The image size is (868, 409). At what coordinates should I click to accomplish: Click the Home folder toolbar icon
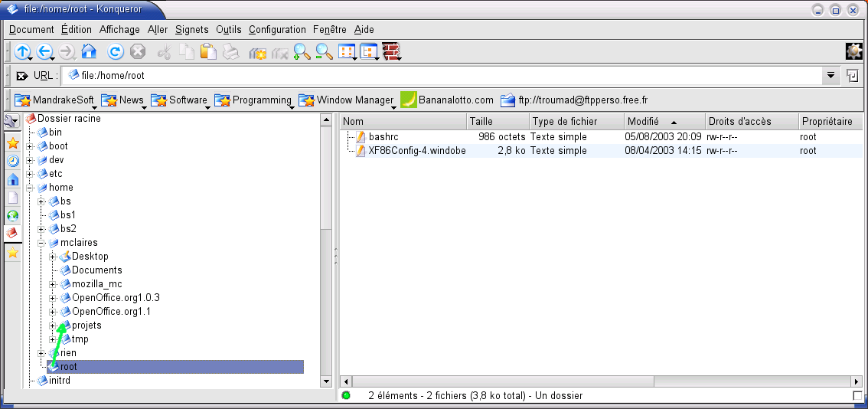(x=89, y=52)
